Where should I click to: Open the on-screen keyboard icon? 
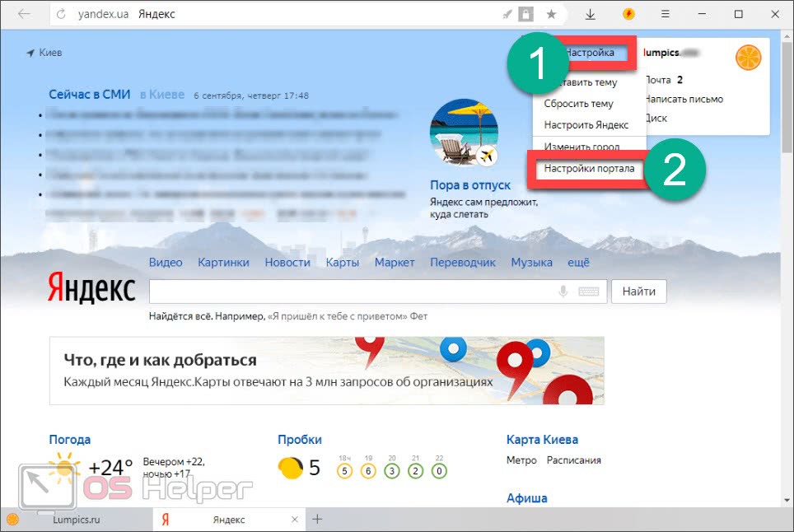click(588, 292)
